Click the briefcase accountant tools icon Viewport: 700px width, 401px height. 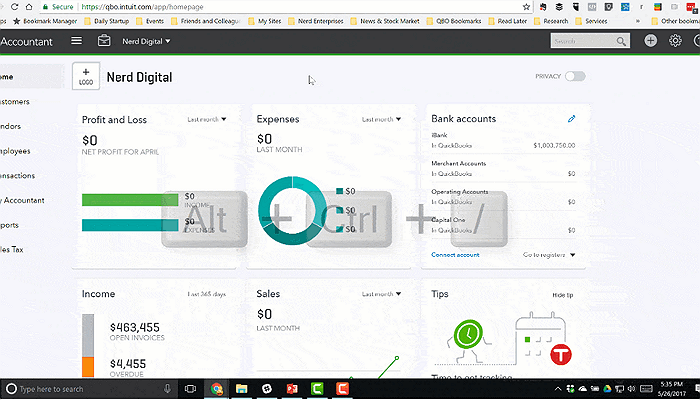click(105, 41)
